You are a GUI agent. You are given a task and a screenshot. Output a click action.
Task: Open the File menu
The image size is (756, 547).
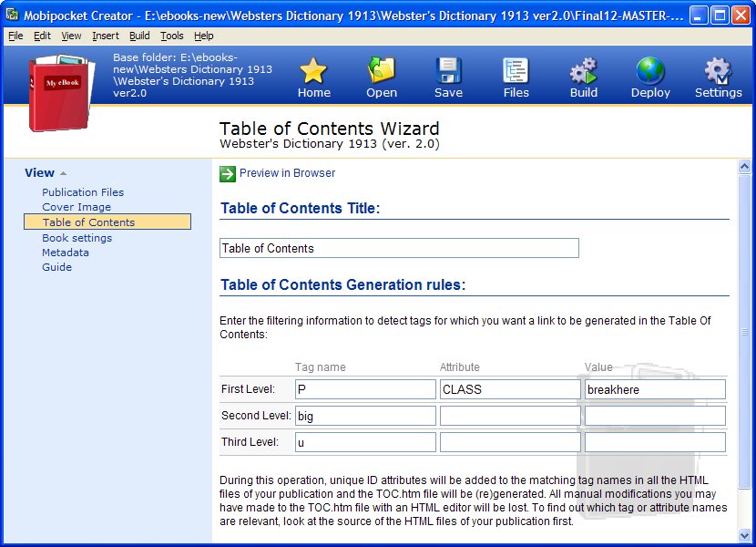[x=15, y=36]
